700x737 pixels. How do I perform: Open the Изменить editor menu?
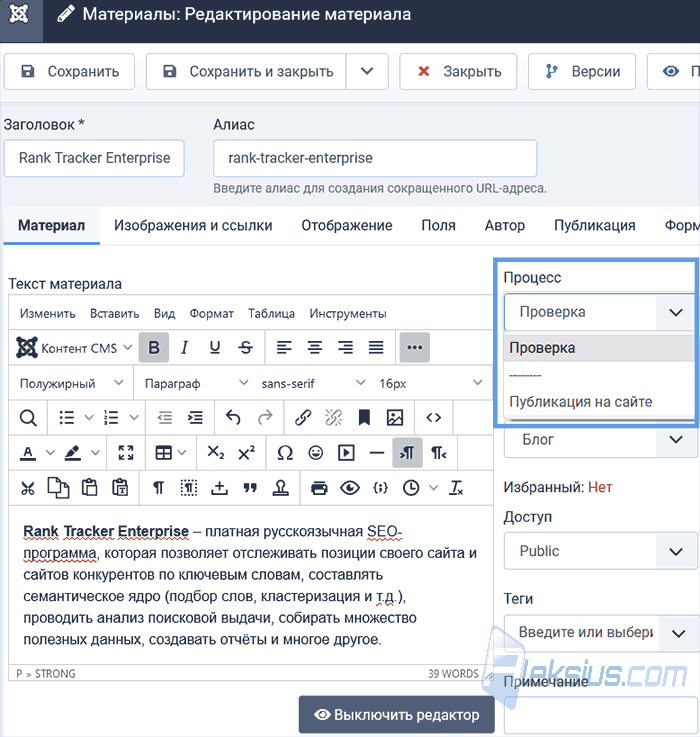pyautogui.click(x=47, y=314)
